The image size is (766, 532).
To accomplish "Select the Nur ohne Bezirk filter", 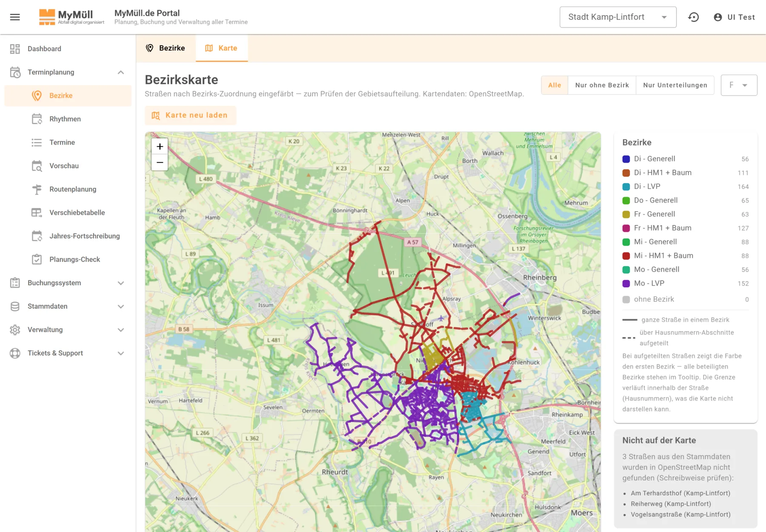I will click(x=602, y=85).
